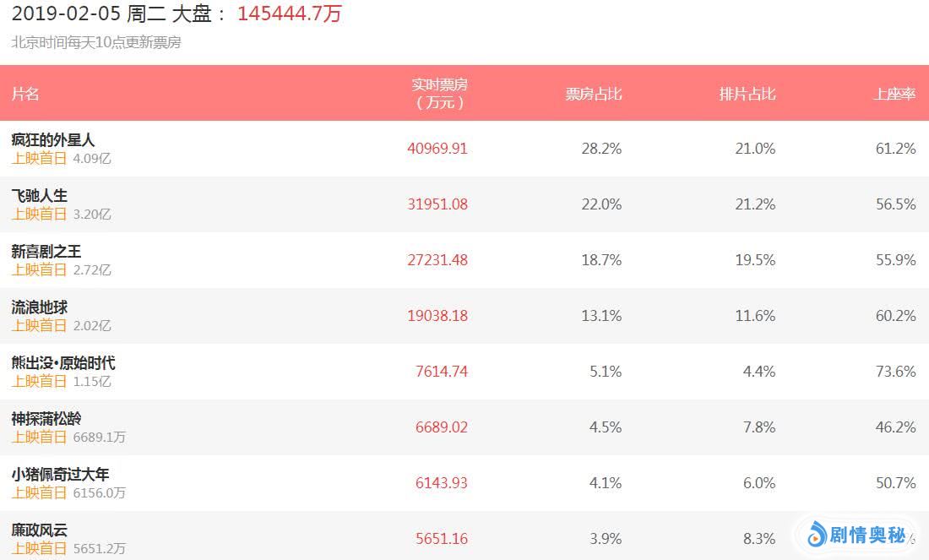The height and width of the screenshot is (560, 929).
Task: Click the 73.6% attendance rate value
Action: pos(896,372)
